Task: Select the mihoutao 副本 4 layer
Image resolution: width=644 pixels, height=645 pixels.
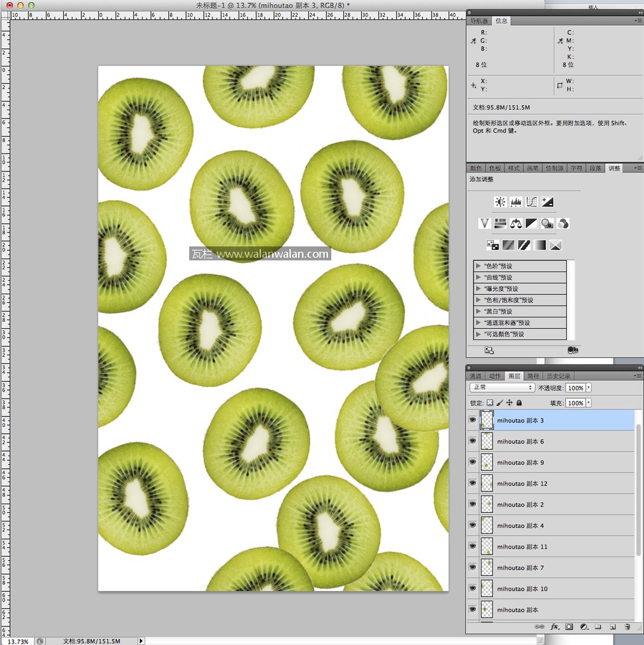Action: coord(521,525)
